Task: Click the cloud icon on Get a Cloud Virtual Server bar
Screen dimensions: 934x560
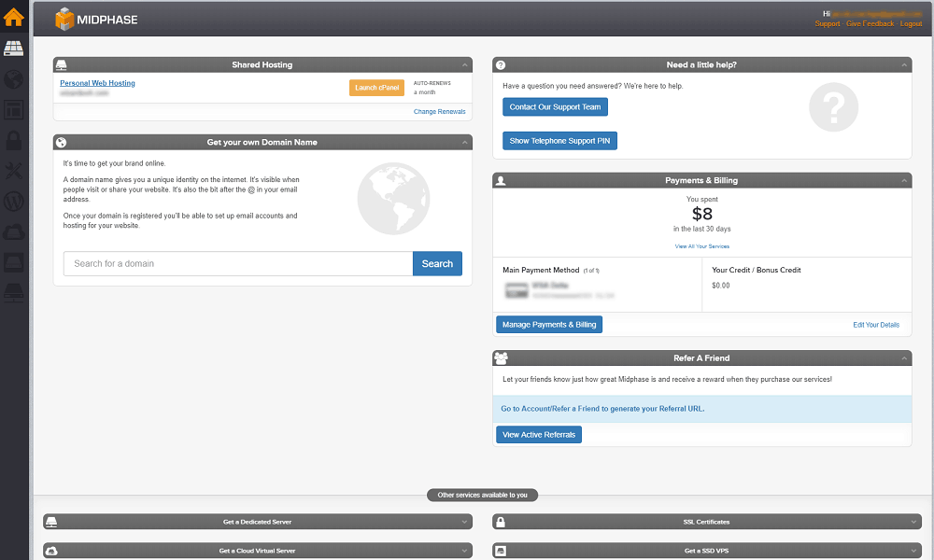Action: point(51,551)
